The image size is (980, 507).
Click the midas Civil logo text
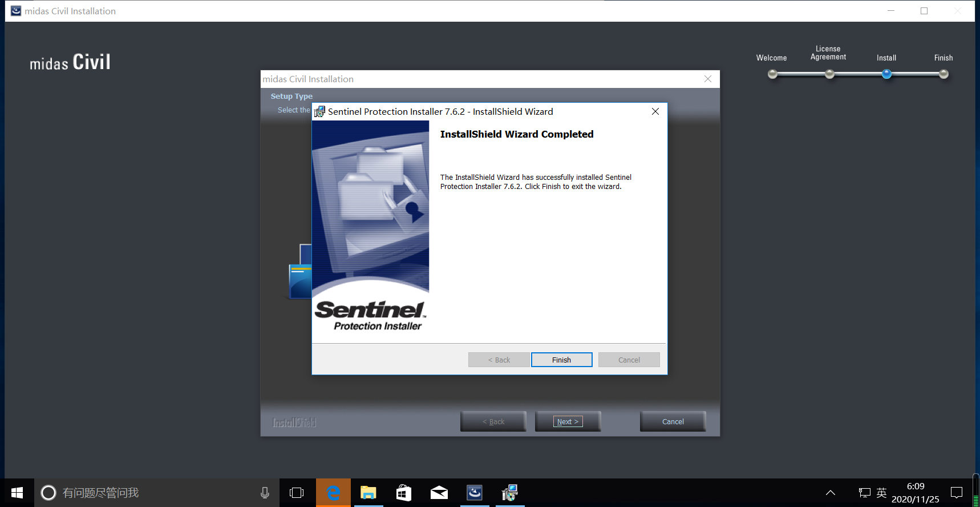pos(70,62)
